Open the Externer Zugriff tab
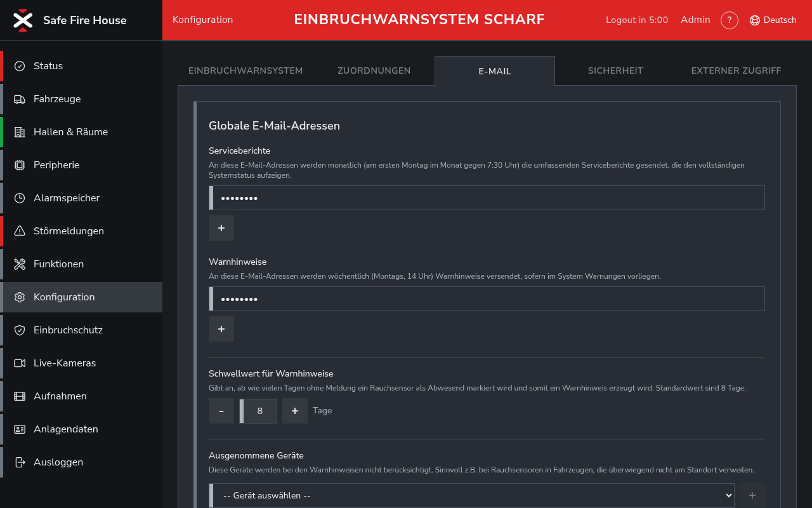 click(736, 70)
